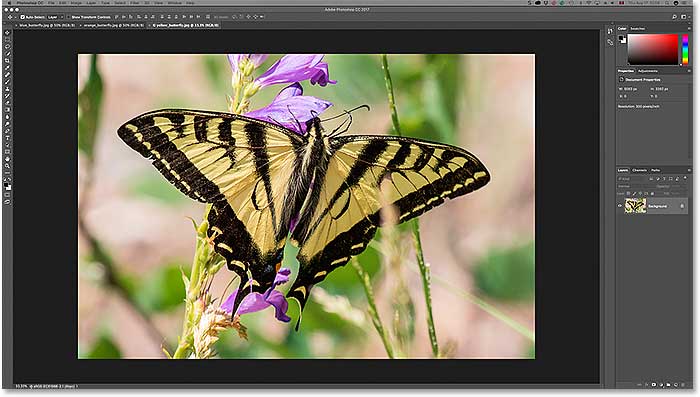Select the Blur tool
This screenshot has height=397, width=700.
(7, 117)
